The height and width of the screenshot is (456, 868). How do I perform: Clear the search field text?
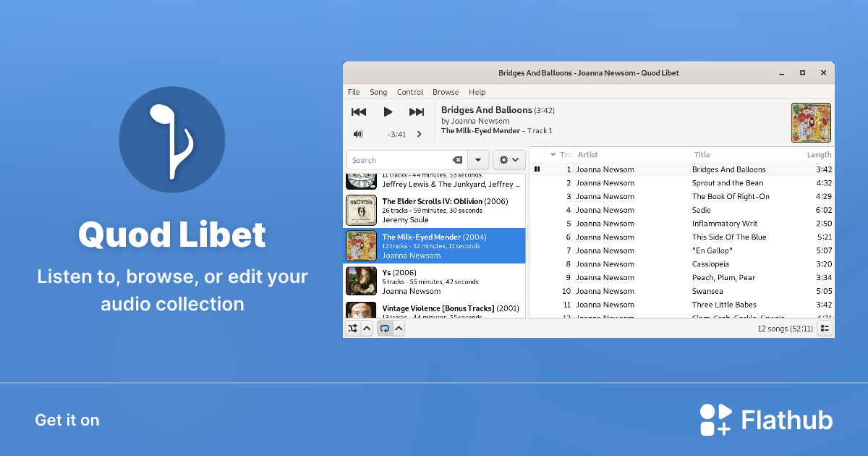pyautogui.click(x=458, y=159)
